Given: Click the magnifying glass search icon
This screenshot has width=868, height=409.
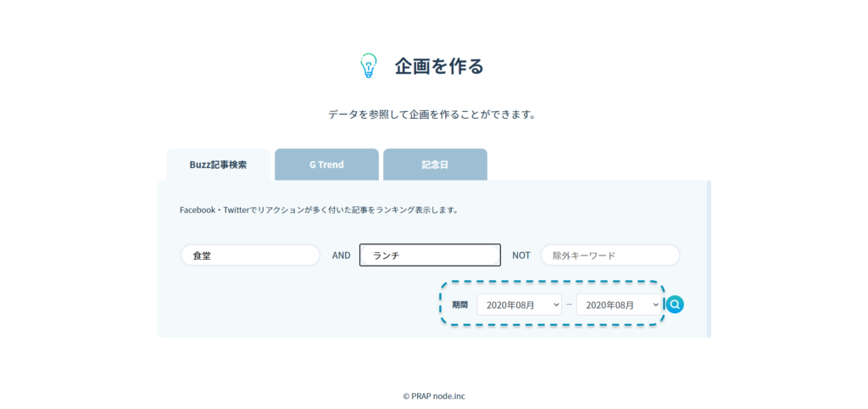Looking at the screenshot, I should coord(675,305).
